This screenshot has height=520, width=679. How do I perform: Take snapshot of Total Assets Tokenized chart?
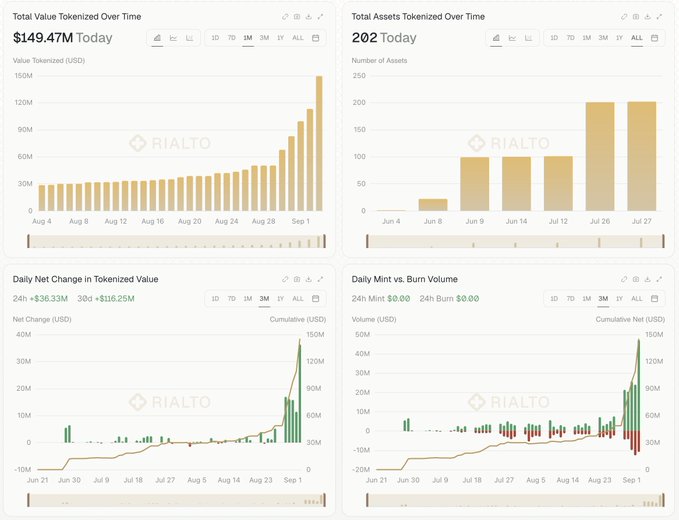(636, 16)
